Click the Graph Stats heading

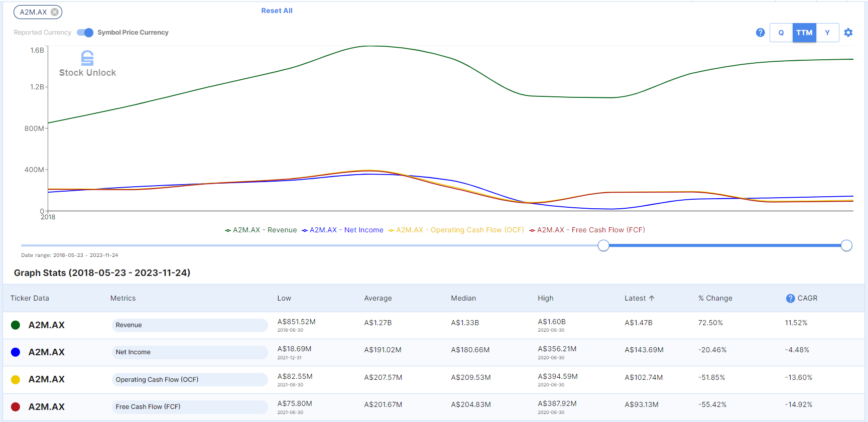coord(102,273)
